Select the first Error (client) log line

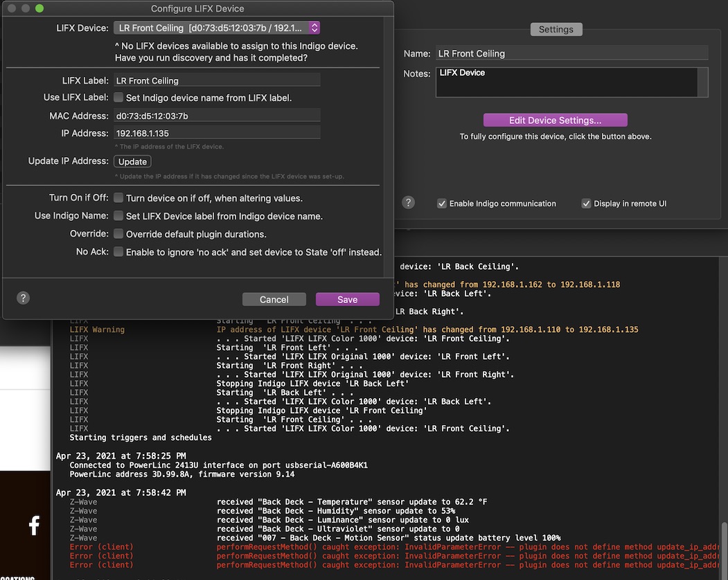(x=393, y=547)
